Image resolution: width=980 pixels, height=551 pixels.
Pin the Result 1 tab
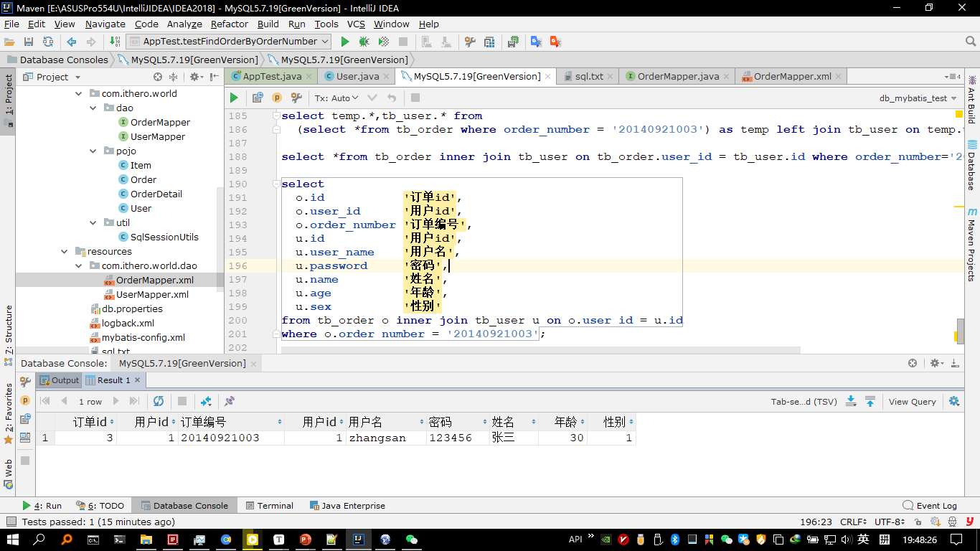tap(230, 401)
